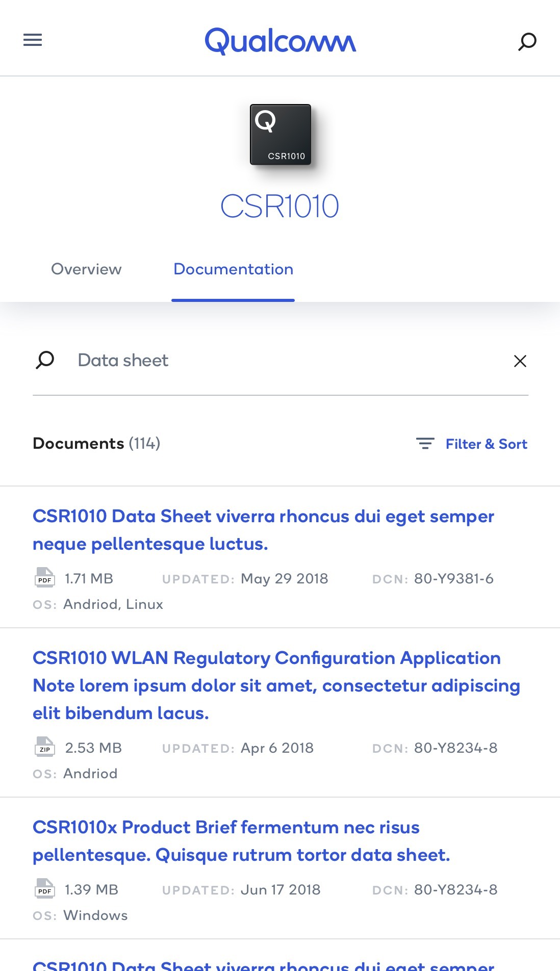
Task: Open CSR1010x Product Brief document
Action: click(241, 841)
